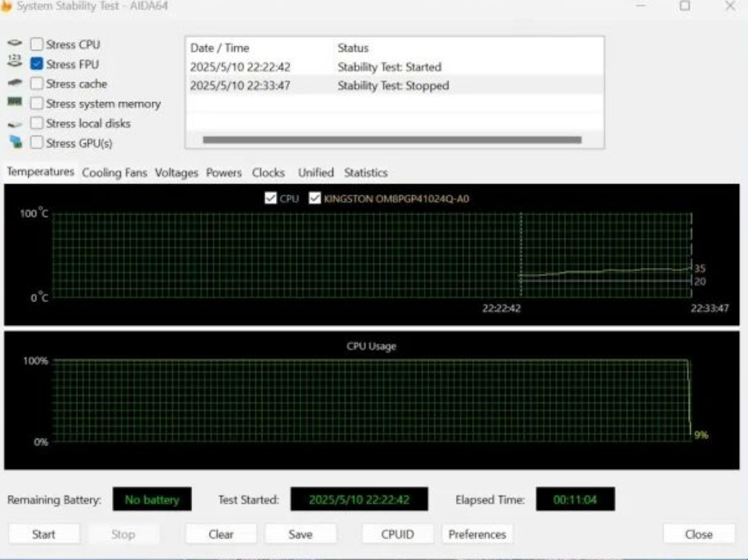Click the AIDA64 flame icon in title bar
Viewport: 748px width, 560px height.
pyautogui.click(x=7, y=6)
